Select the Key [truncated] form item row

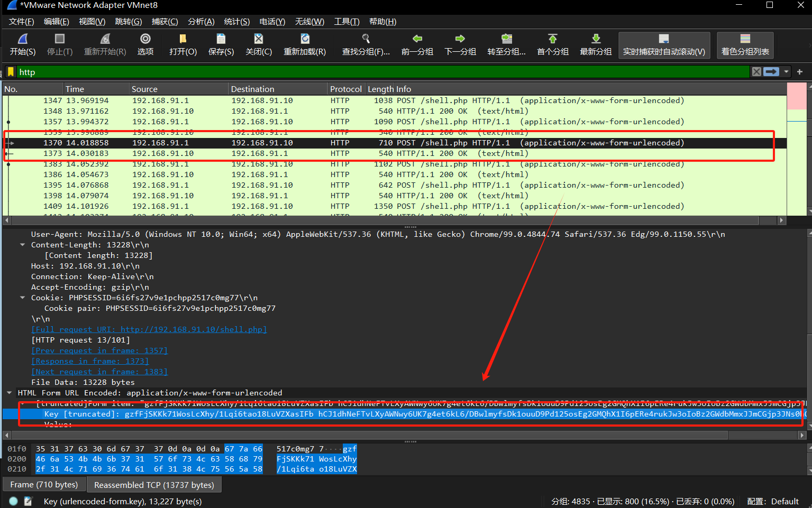point(405,414)
